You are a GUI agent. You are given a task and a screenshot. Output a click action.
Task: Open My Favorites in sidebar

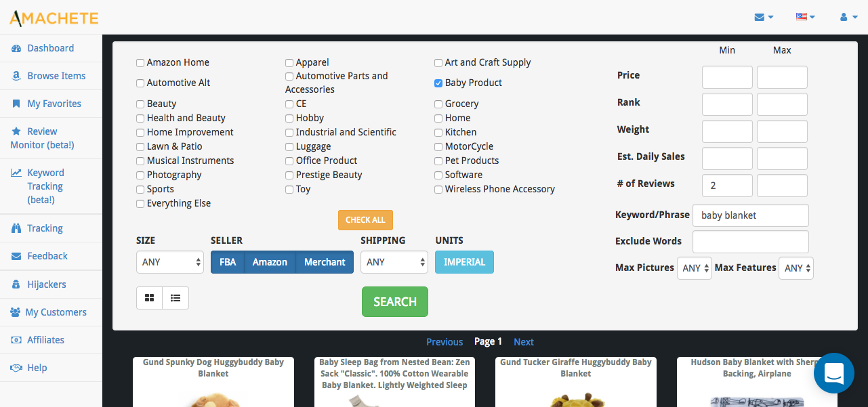coord(51,104)
